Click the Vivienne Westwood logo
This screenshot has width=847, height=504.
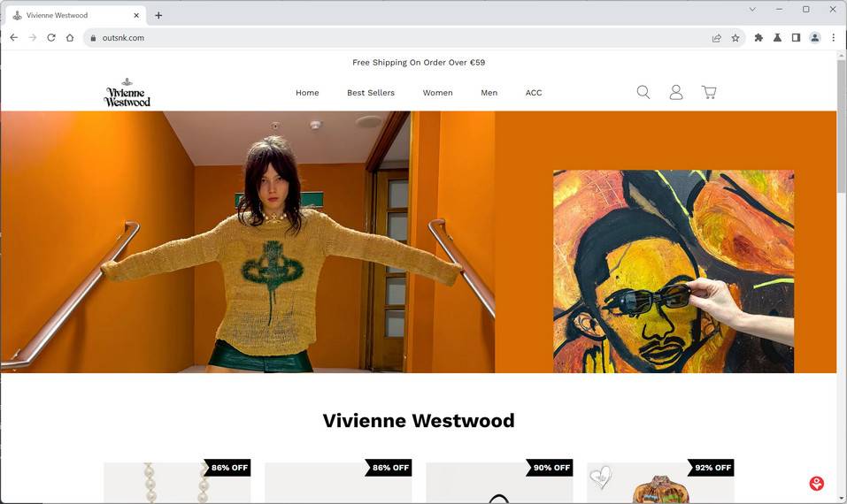(127, 92)
